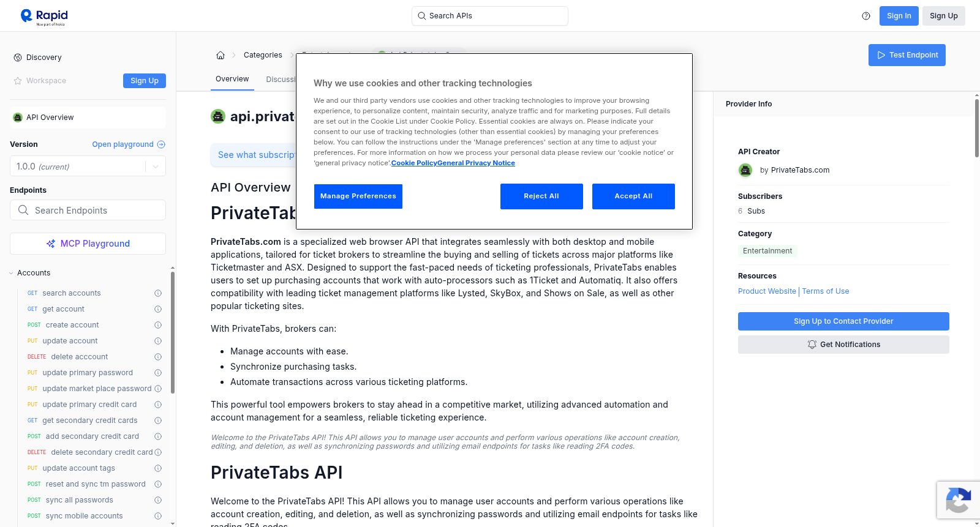The height and width of the screenshot is (527, 980).
Task: Open the update primary password endpoint
Action: click(x=88, y=373)
